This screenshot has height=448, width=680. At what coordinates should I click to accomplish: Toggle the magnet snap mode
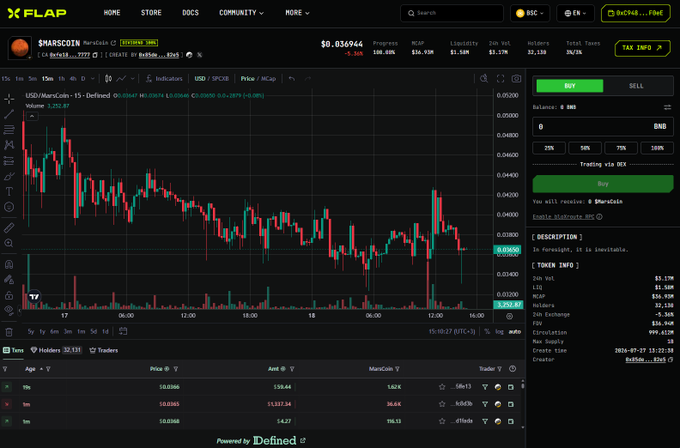tap(9, 264)
